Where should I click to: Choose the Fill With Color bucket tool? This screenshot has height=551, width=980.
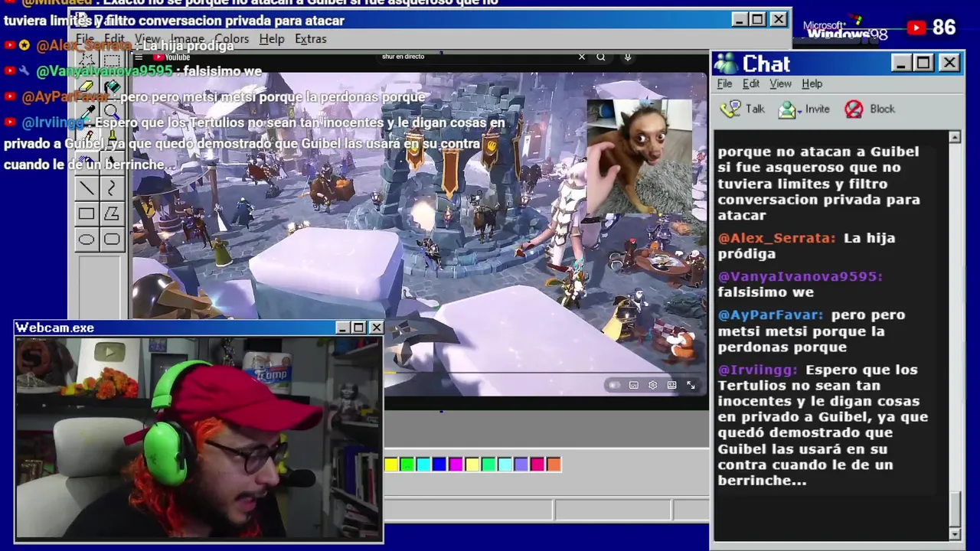(x=112, y=86)
